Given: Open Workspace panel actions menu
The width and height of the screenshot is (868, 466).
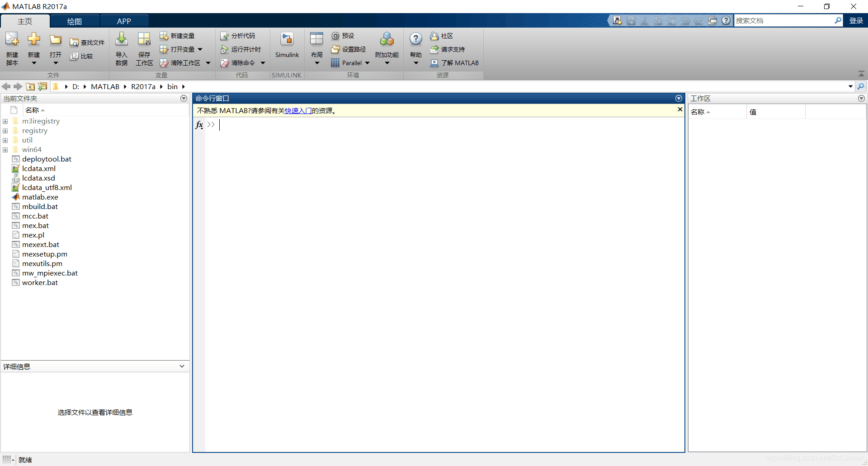Looking at the screenshot, I should 861,98.
